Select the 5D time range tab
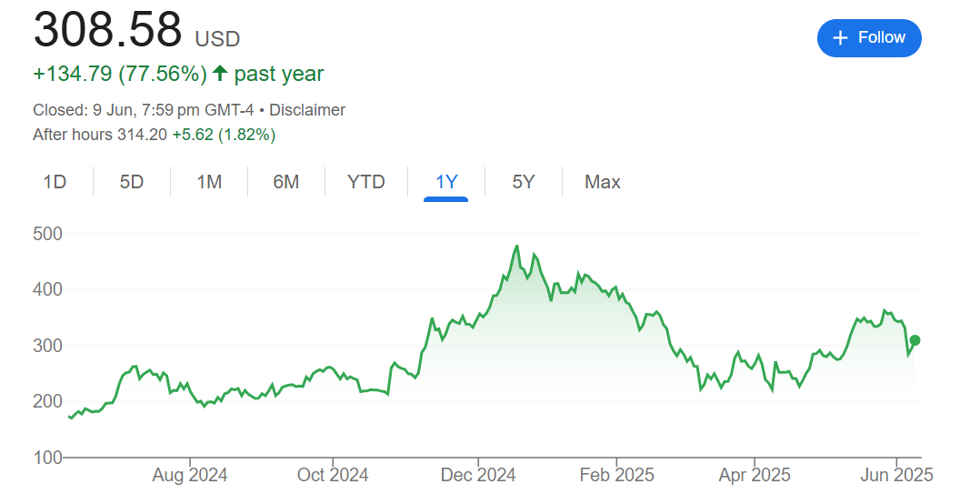Image resolution: width=980 pixels, height=494 pixels. coord(132,182)
